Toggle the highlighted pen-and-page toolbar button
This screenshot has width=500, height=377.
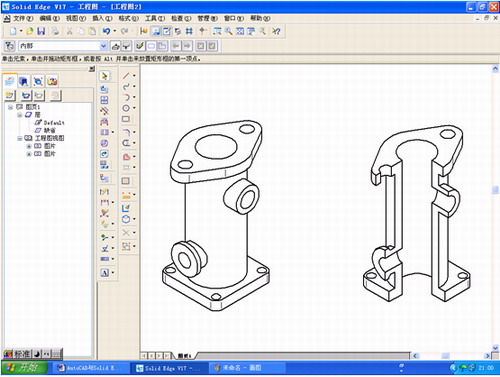(x=167, y=31)
